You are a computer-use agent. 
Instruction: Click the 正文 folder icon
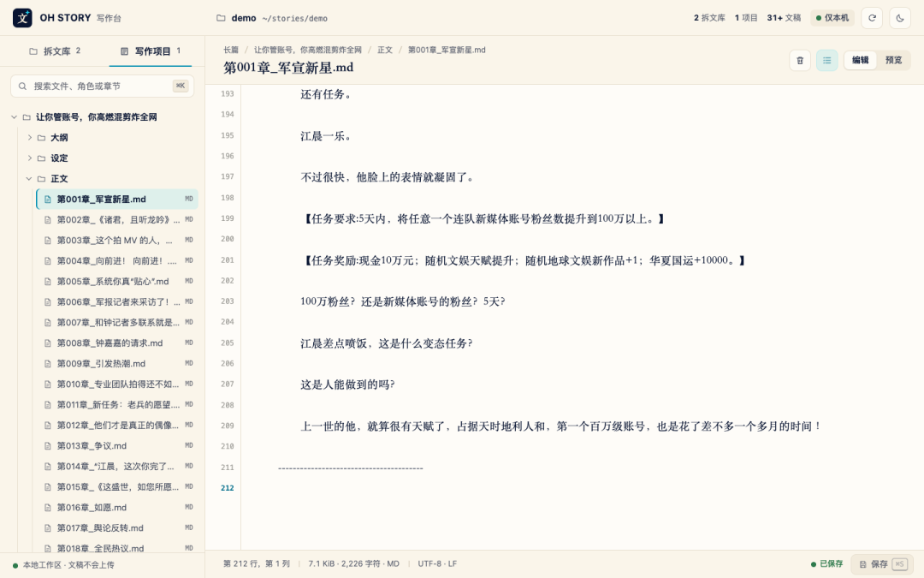41,179
